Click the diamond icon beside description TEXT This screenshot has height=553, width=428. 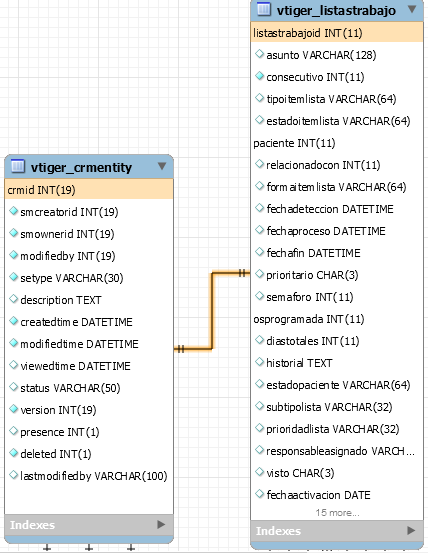(x=13, y=299)
